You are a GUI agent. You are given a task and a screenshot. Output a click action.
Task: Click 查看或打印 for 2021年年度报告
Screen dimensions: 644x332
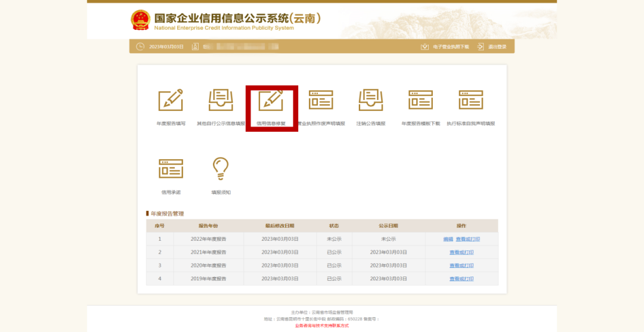tap(462, 252)
